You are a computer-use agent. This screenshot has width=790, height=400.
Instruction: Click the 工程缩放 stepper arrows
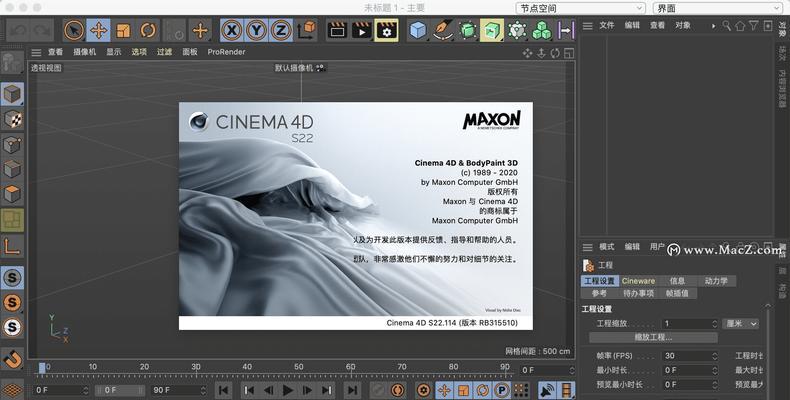714,324
